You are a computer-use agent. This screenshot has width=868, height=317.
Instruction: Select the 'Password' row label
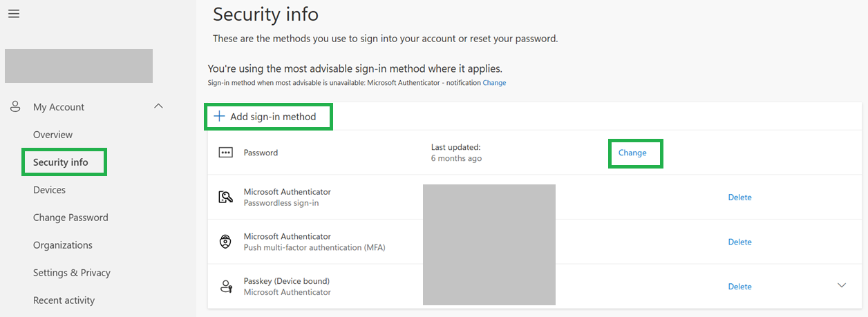tap(261, 153)
